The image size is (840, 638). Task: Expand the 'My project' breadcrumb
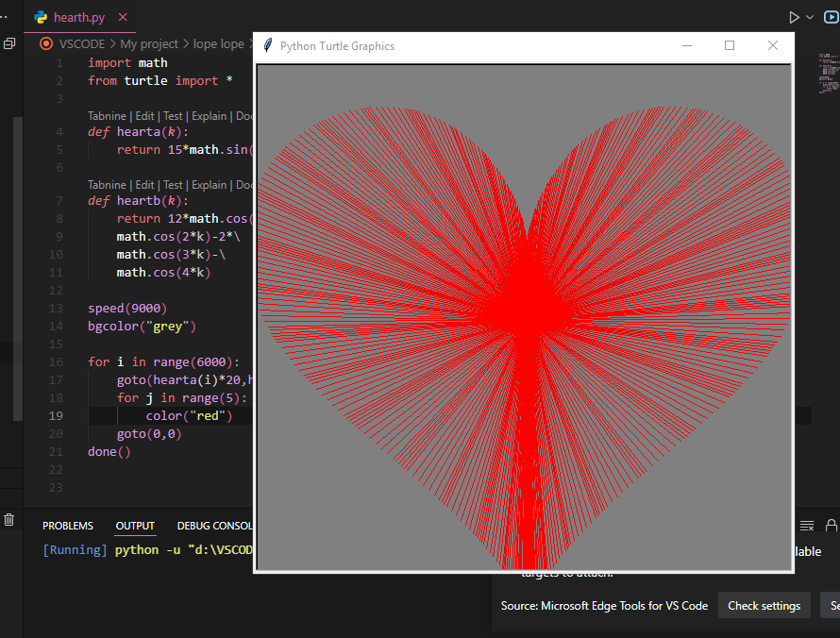[149, 44]
